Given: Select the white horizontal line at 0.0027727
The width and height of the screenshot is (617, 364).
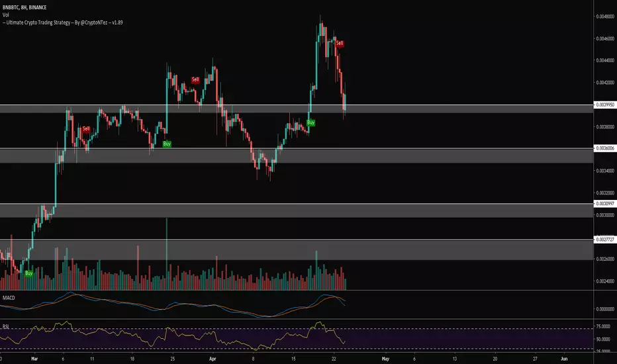Looking at the screenshot, I should click(297, 240).
